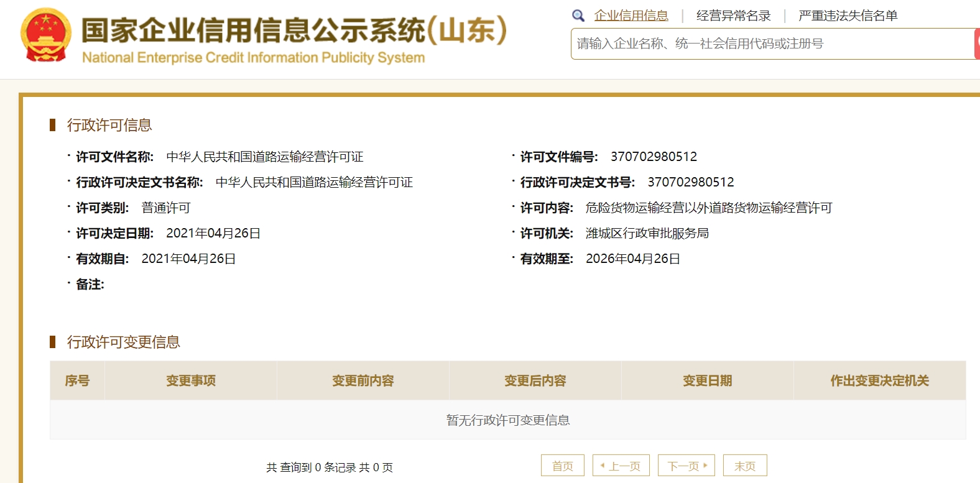This screenshot has width=980, height=483.
Task: Click the English subtitle National Enterprise Credit Information Publicity System
Action: [254, 58]
